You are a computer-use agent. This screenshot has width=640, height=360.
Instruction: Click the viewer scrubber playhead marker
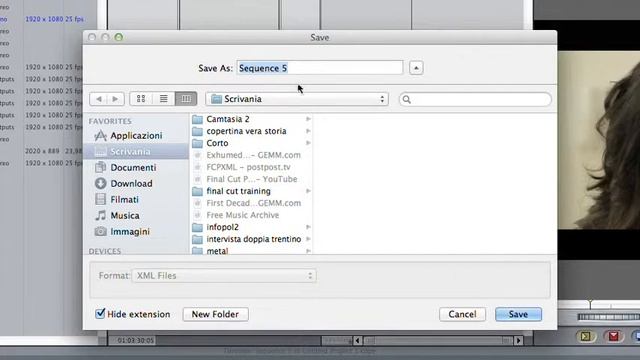(590, 303)
